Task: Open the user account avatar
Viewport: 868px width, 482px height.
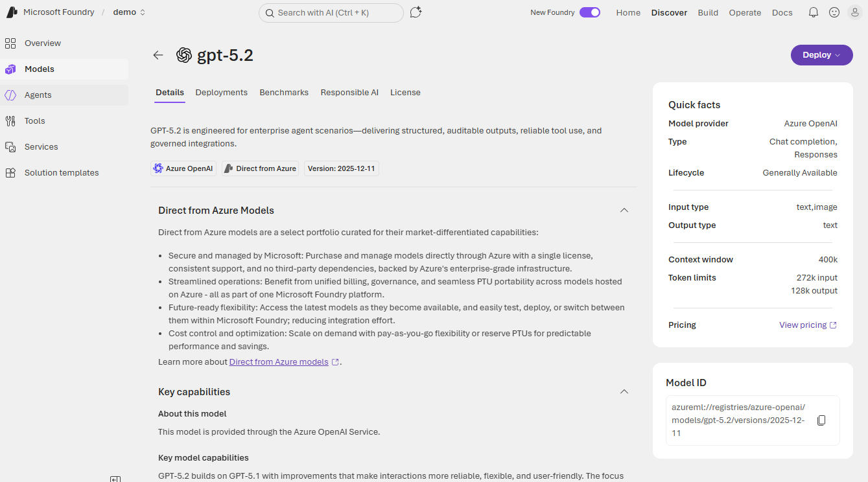Action: [855, 12]
